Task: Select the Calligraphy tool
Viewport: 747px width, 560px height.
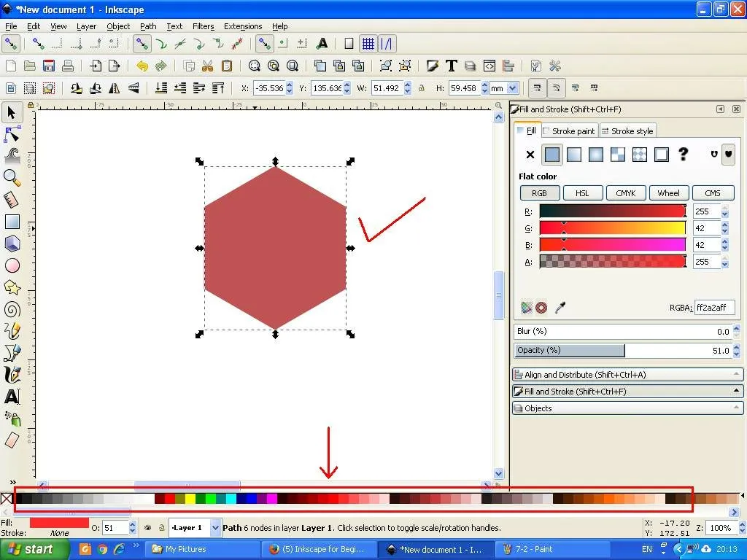Action: (12, 375)
